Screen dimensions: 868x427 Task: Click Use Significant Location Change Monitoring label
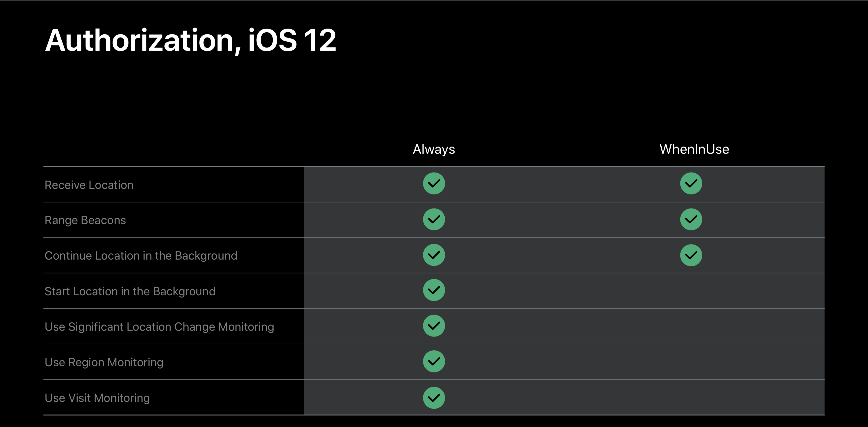159,327
